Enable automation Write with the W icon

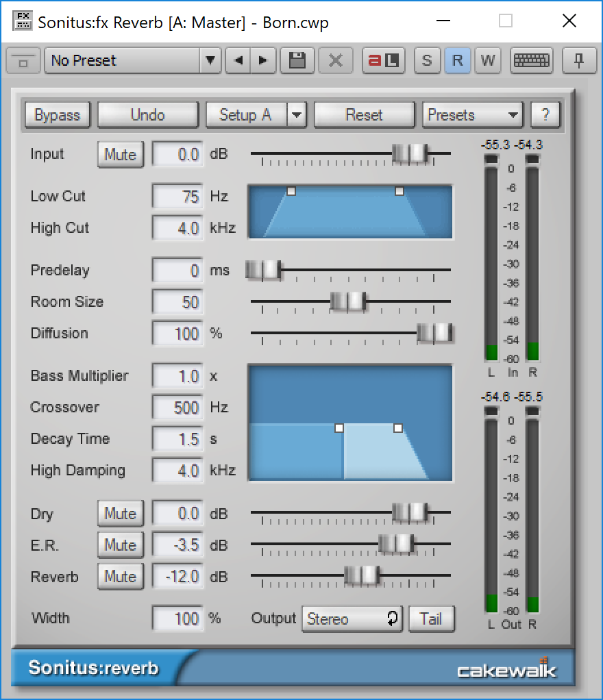[x=487, y=60]
